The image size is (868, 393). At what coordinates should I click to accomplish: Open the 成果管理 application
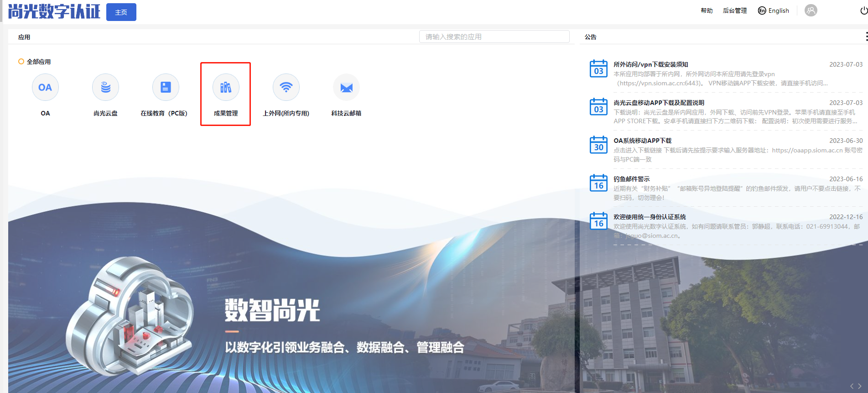(x=226, y=88)
